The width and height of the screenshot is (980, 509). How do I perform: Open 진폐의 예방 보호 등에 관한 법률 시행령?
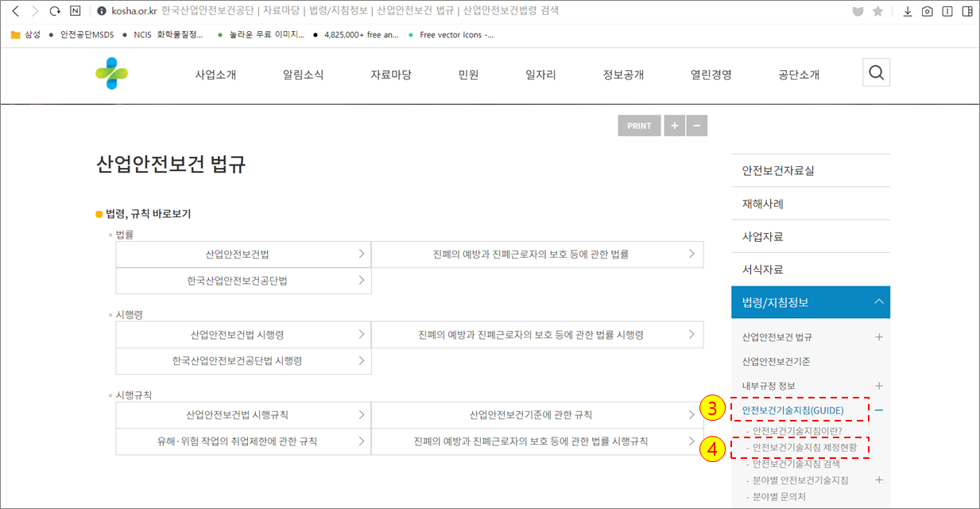537,335
